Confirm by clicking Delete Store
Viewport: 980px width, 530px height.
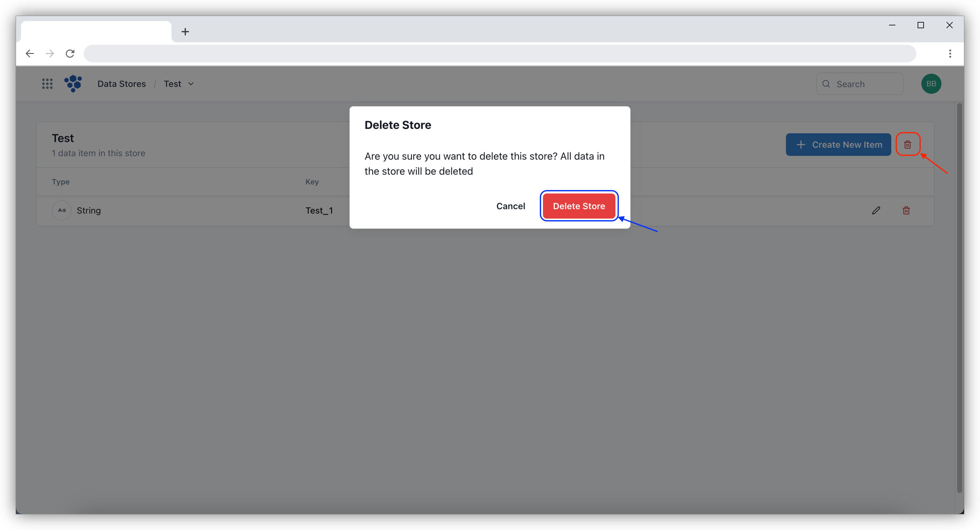(x=579, y=206)
